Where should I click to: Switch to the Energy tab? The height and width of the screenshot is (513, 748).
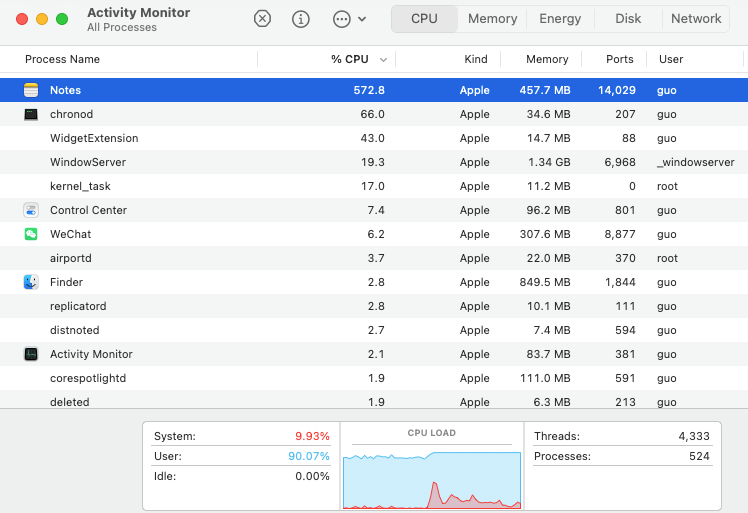point(560,19)
